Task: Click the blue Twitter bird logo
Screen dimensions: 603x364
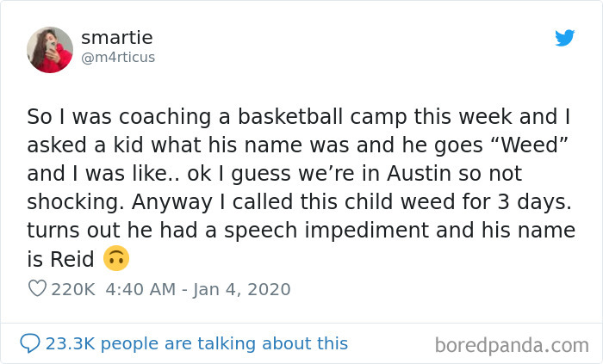Action: [564, 38]
